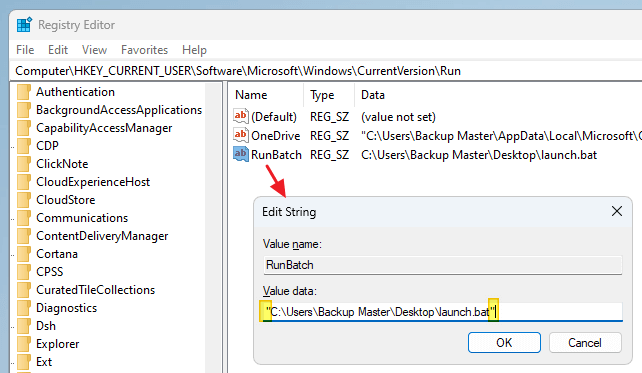Select the Ext folder icon
The width and height of the screenshot is (642, 373).
pos(24,362)
